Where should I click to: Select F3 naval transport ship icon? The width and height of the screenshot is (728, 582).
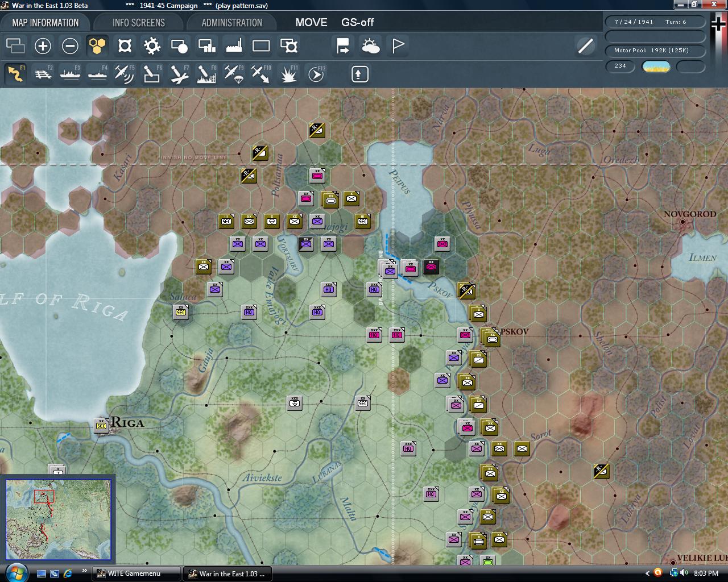[x=70, y=74]
